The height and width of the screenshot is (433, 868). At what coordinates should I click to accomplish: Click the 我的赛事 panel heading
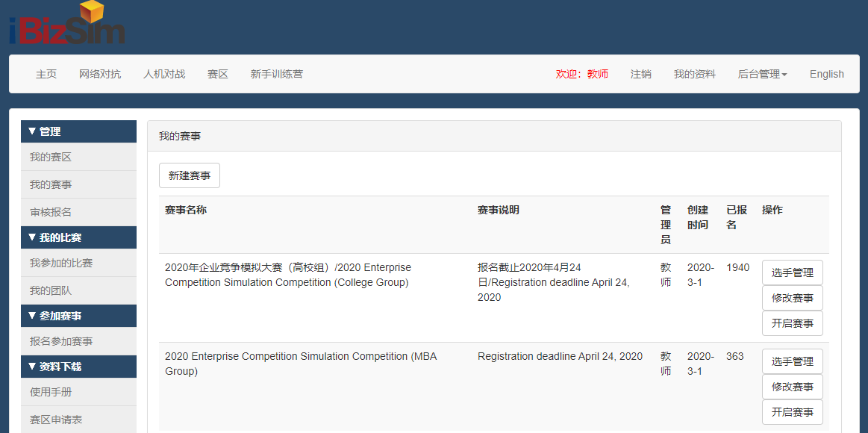[x=180, y=136]
